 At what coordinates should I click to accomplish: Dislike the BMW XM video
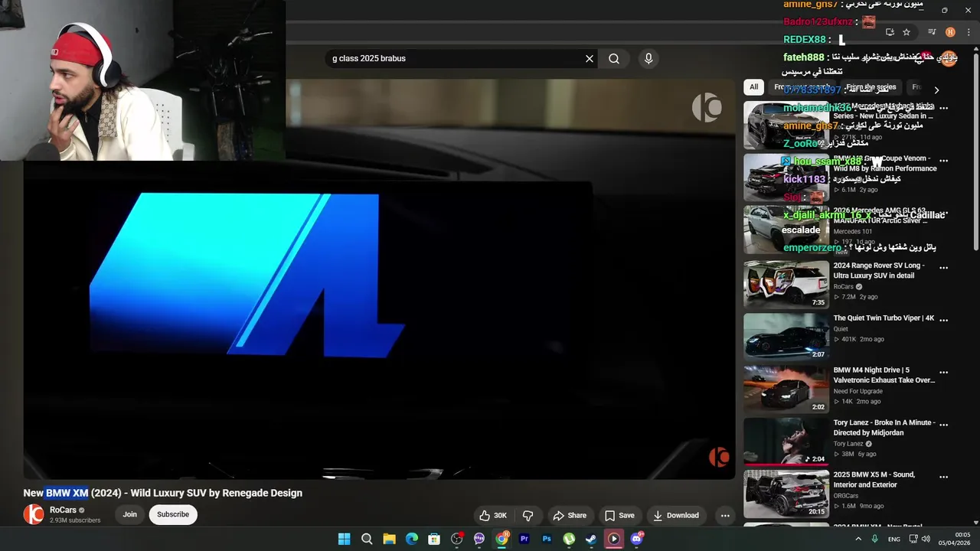pyautogui.click(x=528, y=515)
